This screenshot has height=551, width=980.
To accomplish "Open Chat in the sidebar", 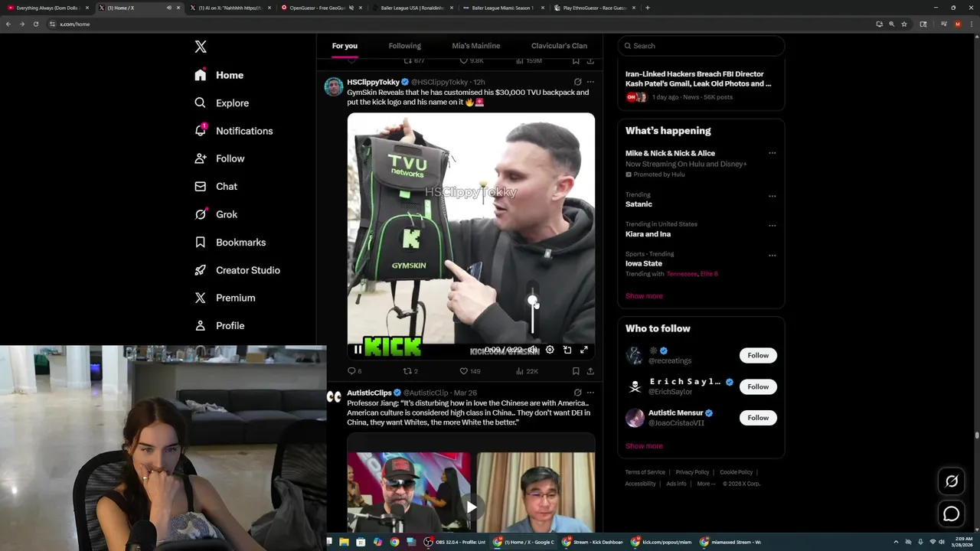I will (x=216, y=186).
